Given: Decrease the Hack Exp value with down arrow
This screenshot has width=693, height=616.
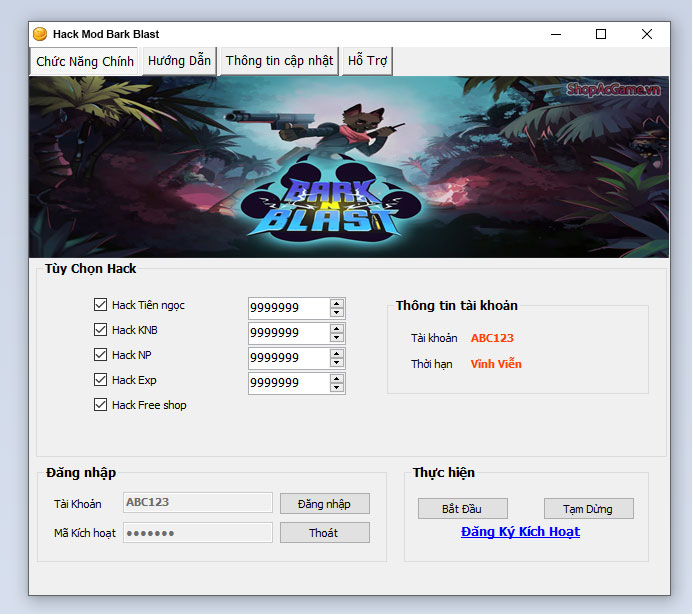Looking at the screenshot, I should (x=337, y=388).
